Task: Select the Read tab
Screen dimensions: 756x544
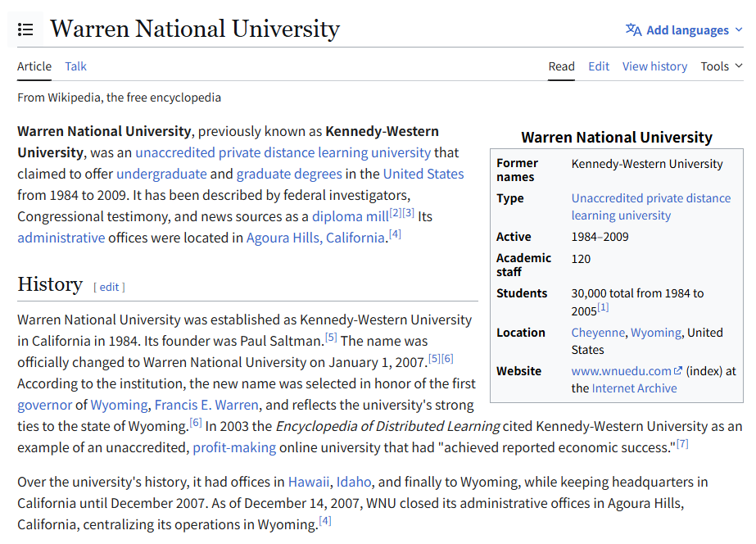Action: coord(561,66)
